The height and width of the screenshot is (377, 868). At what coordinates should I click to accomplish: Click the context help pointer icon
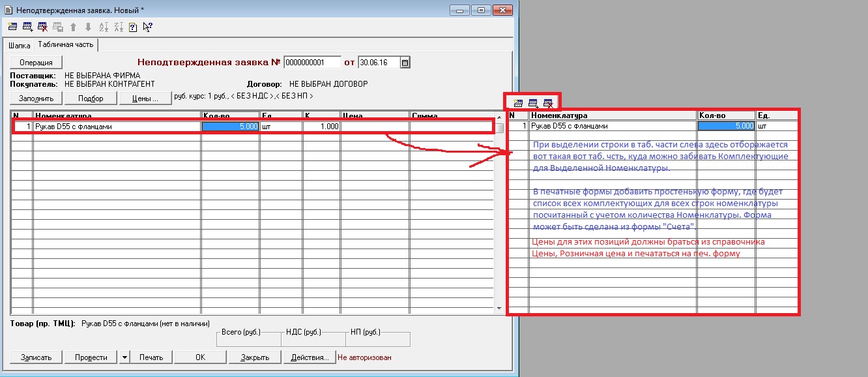(x=148, y=27)
